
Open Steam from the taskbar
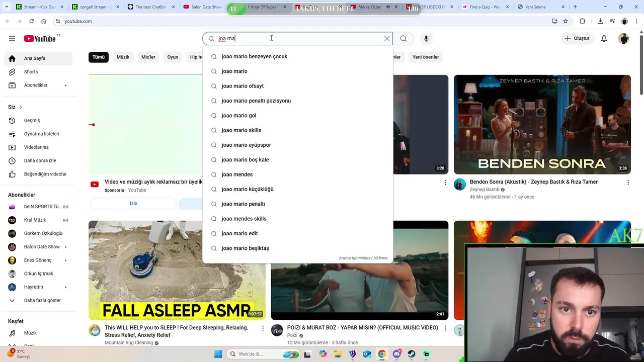(x=412, y=354)
